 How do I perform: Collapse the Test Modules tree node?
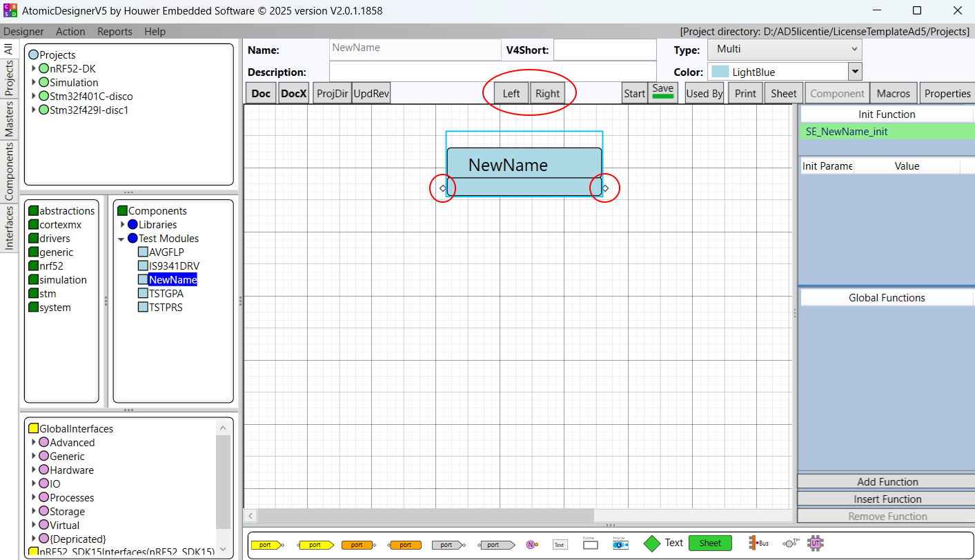coord(122,239)
